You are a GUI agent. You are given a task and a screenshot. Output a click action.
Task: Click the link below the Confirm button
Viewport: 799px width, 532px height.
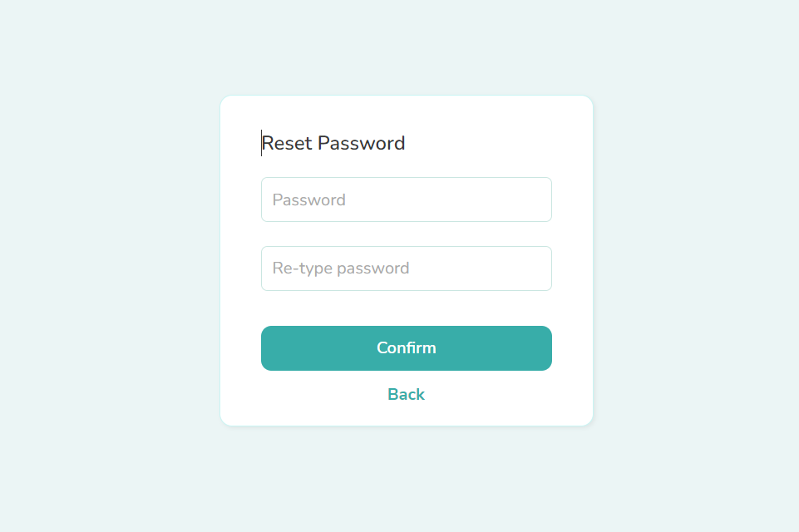[x=406, y=395]
